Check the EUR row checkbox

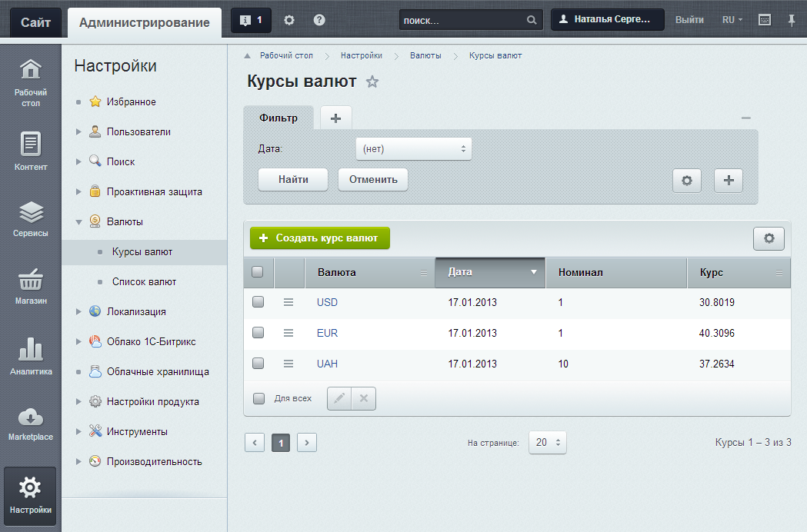coord(258,333)
